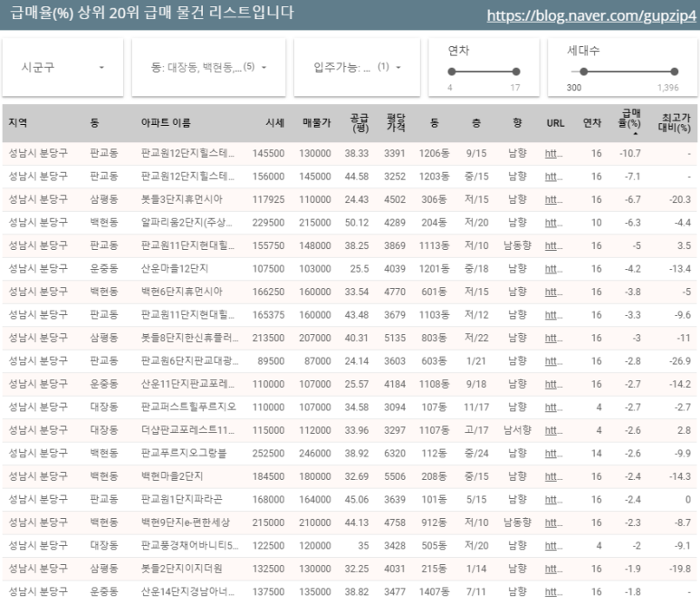Open URL link for 봇들3단지휴먼시아
Viewport: 700px width, 604px height.
(553, 199)
